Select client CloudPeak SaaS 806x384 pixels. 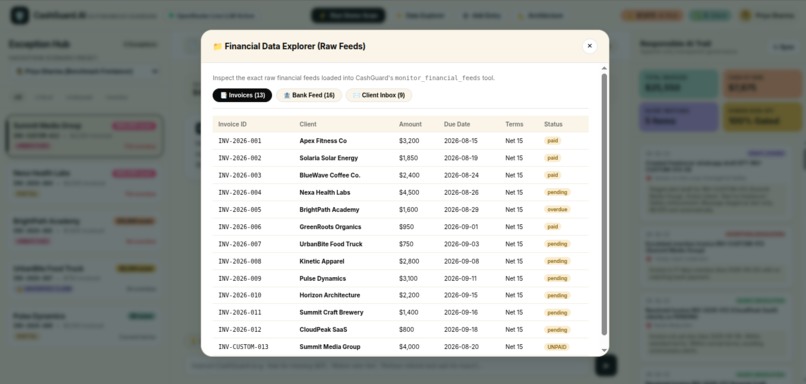pyautogui.click(x=323, y=330)
